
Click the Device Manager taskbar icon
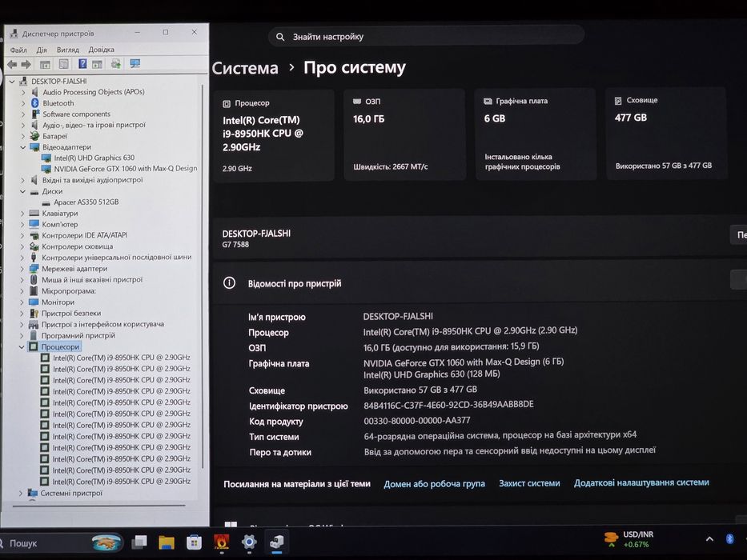pos(276,542)
